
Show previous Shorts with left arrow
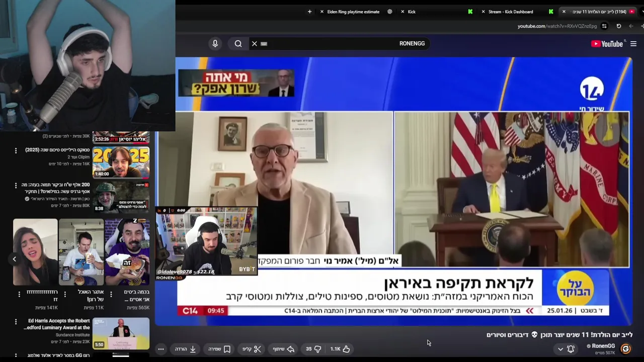15,259
